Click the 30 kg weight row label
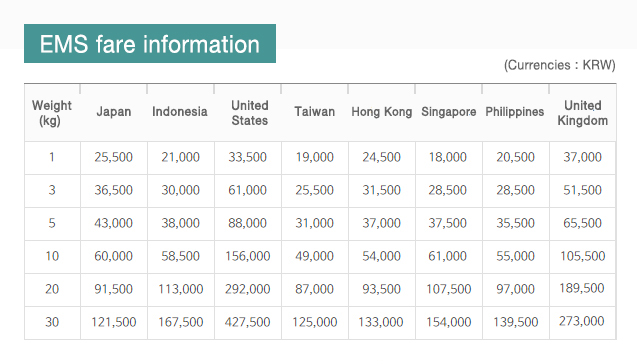 click(52, 322)
